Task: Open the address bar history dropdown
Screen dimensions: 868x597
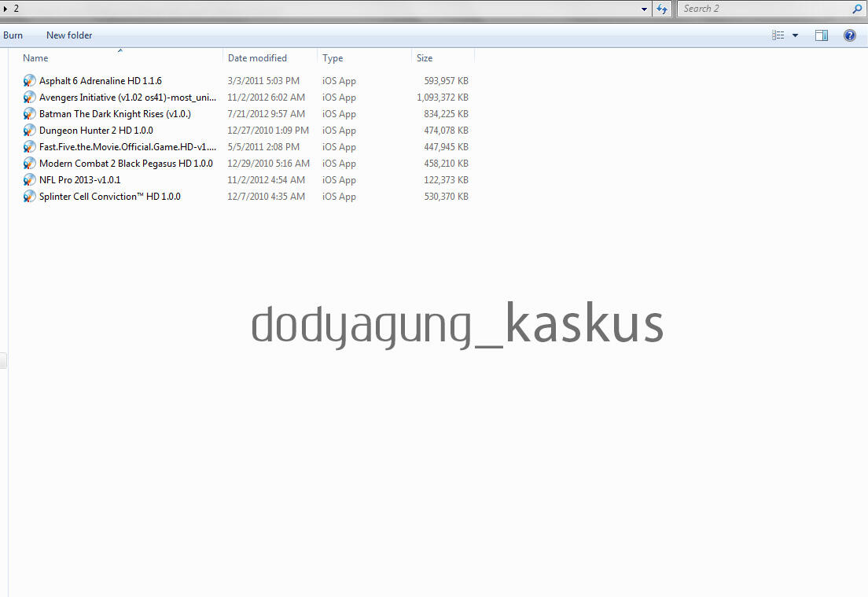Action: [644, 9]
